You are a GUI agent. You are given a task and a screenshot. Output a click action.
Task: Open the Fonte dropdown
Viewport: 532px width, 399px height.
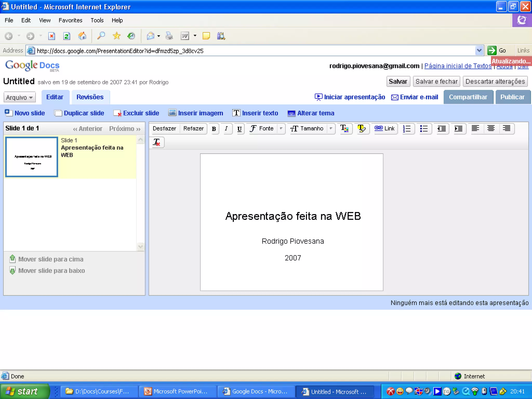(x=266, y=129)
